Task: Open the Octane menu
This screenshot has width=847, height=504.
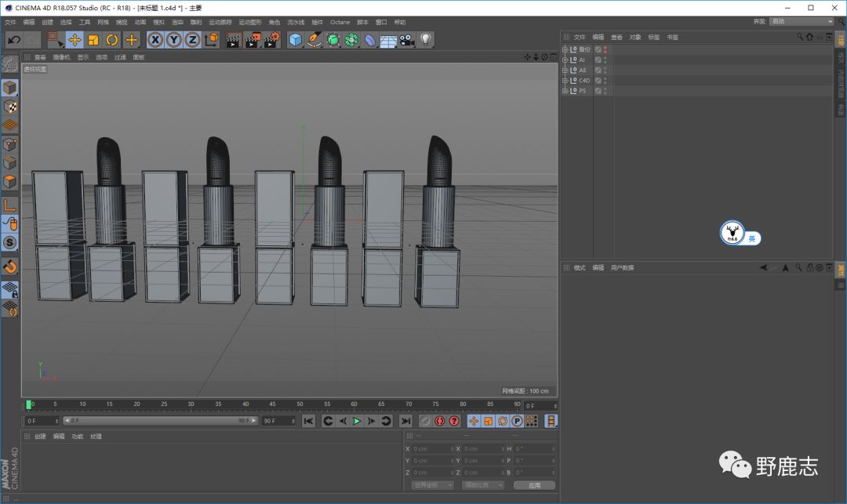Action: click(340, 22)
